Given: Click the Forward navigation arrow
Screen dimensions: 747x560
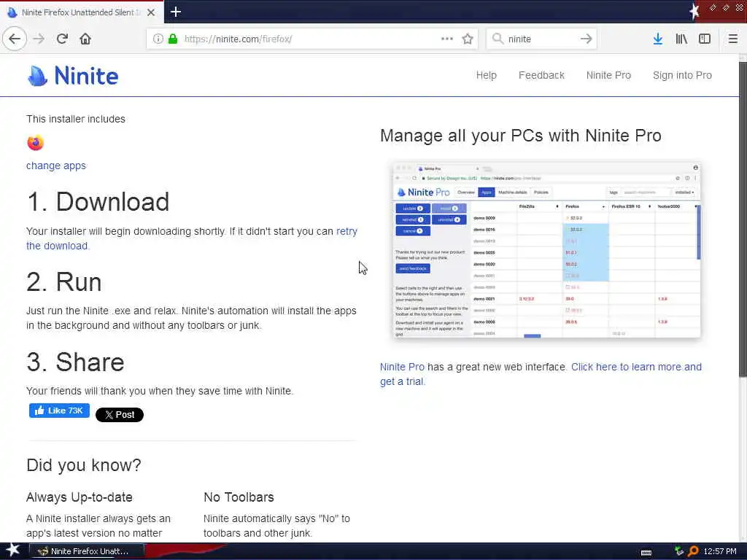Looking at the screenshot, I should 39,39.
